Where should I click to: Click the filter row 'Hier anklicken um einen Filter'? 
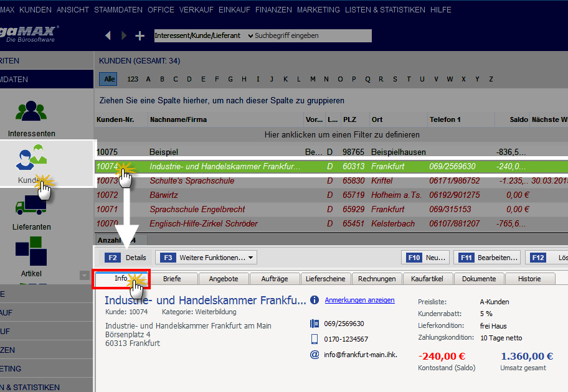[331, 134]
